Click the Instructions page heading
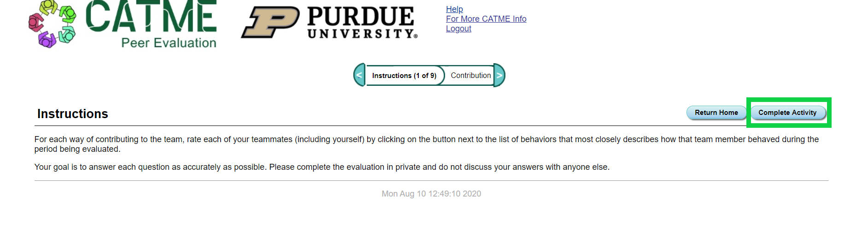The image size is (868, 227). (73, 114)
